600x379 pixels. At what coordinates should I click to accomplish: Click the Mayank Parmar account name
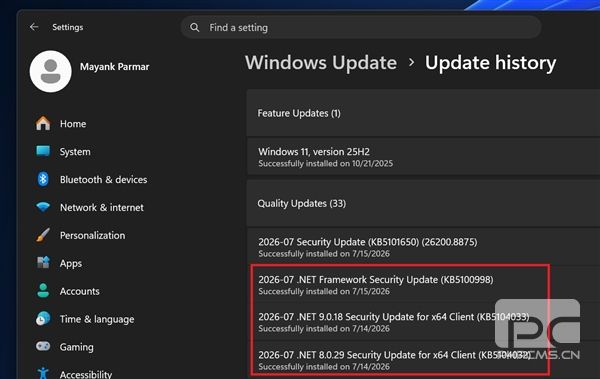click(114, 67)
